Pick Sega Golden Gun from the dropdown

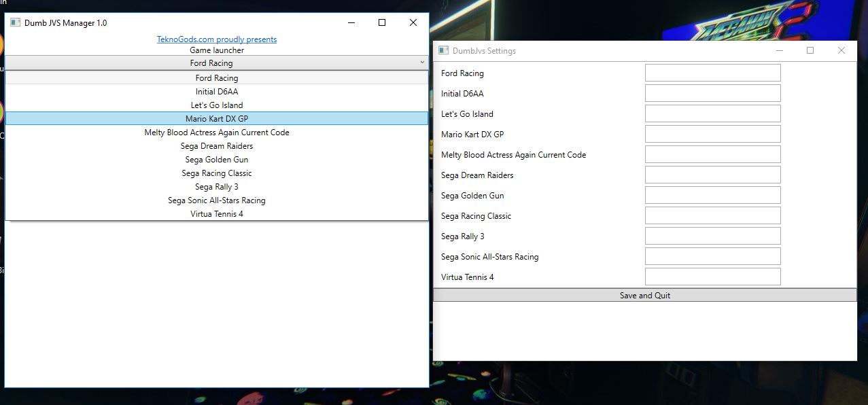tap(217, 160)
